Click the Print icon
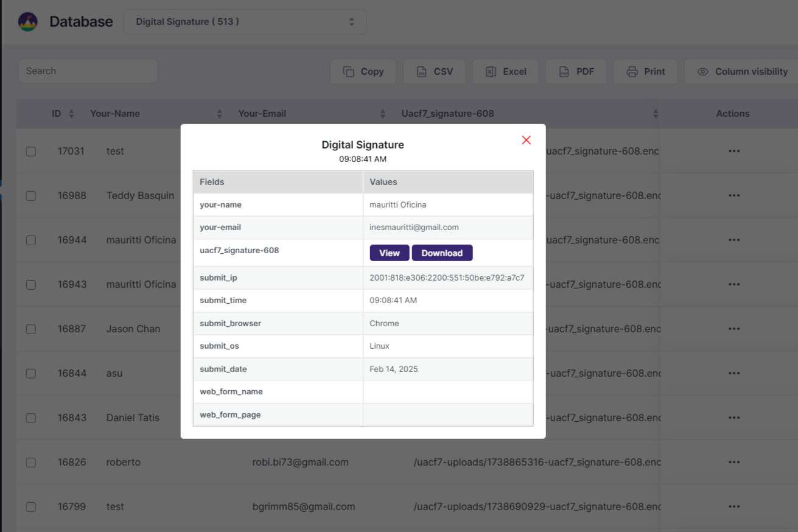The width and height of the screenshot is (798, 532). [633, 71]
